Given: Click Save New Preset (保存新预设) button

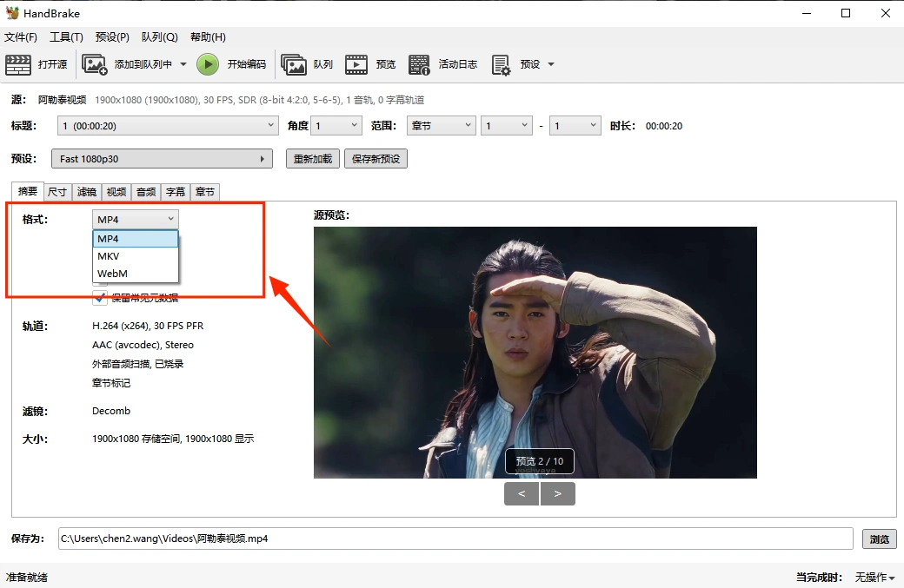Looking at the screenshot, I should pos(376,159).
